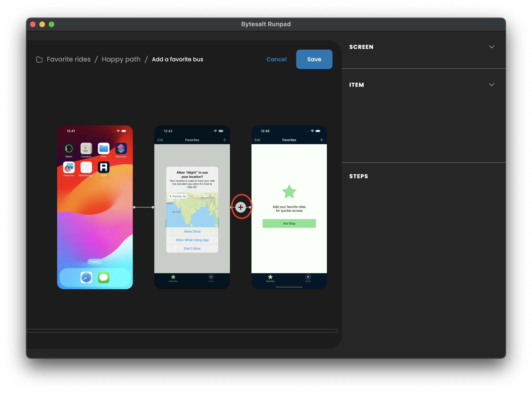Click the Add Stop button on third screen
Viewport: 532px width, 393px height.
(289, 223)
